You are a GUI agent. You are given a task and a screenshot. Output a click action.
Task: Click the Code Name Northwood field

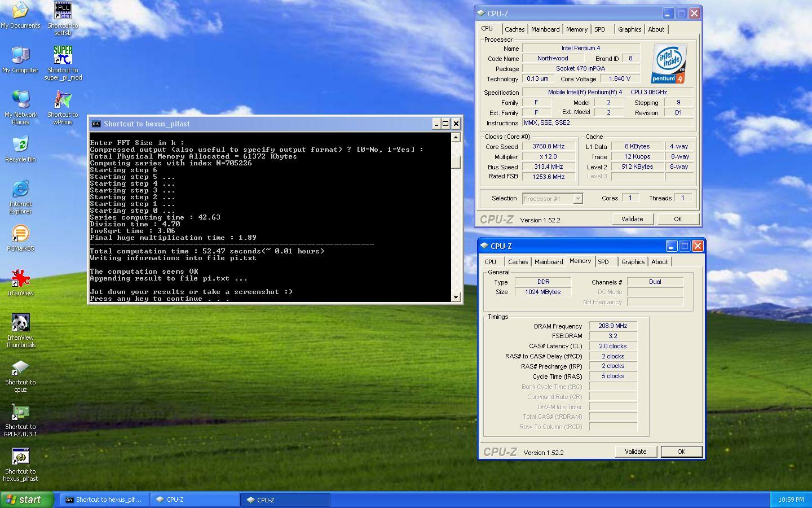(553, 58)
